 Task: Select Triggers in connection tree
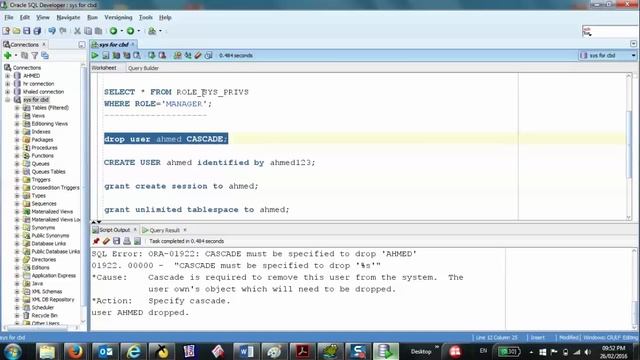pos(41,180)
